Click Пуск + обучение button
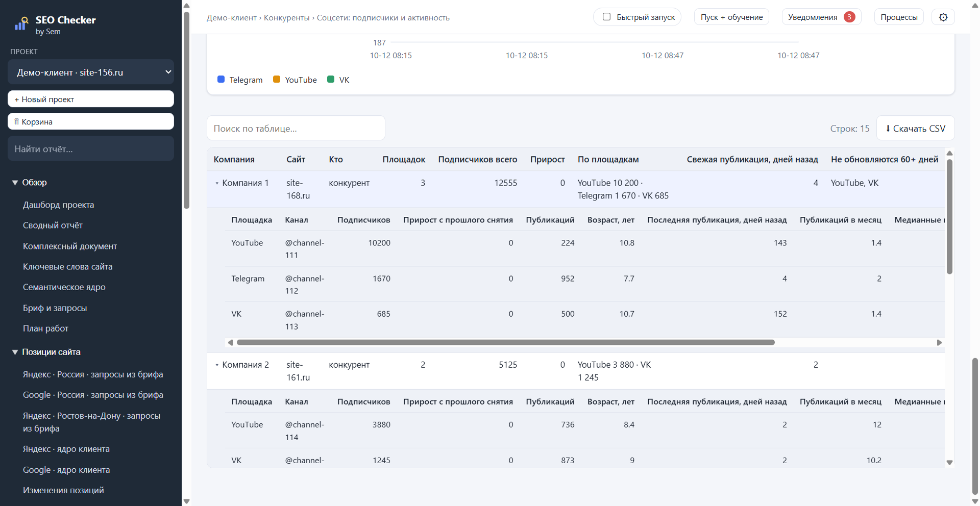980x506 pixels. point(731,17)
